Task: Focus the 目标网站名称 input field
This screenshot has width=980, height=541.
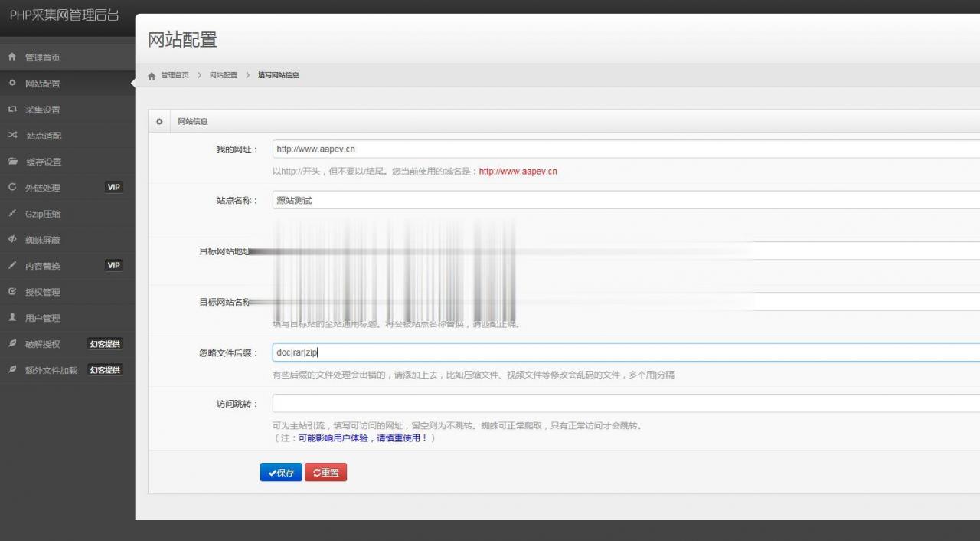Action: point(626,301)
